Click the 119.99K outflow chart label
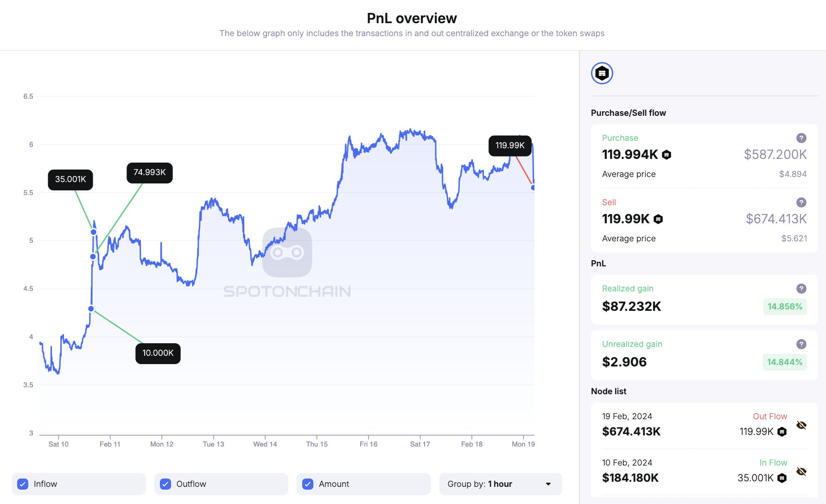 click(510, 145)
